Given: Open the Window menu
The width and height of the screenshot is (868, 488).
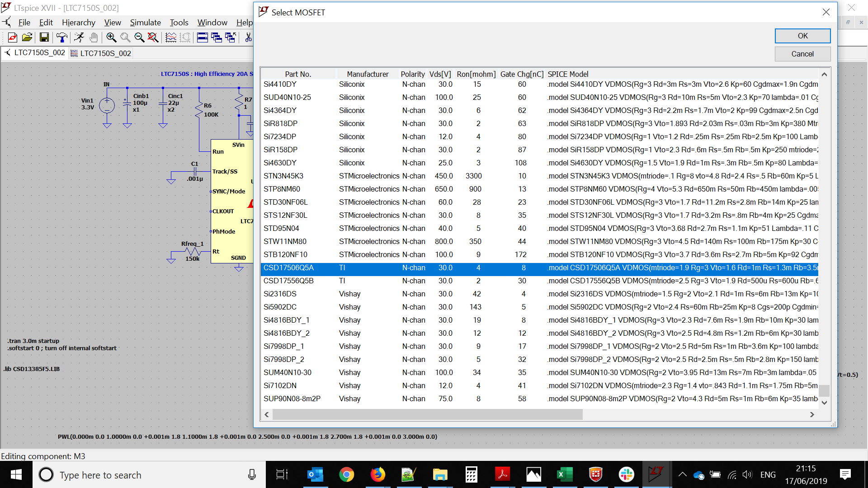Looking at the screenshot, I should tap(212, 23).
